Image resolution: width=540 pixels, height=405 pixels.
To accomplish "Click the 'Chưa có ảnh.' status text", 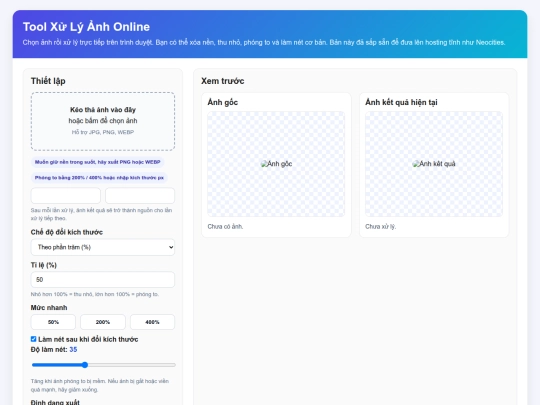I will tap(225, 227).
